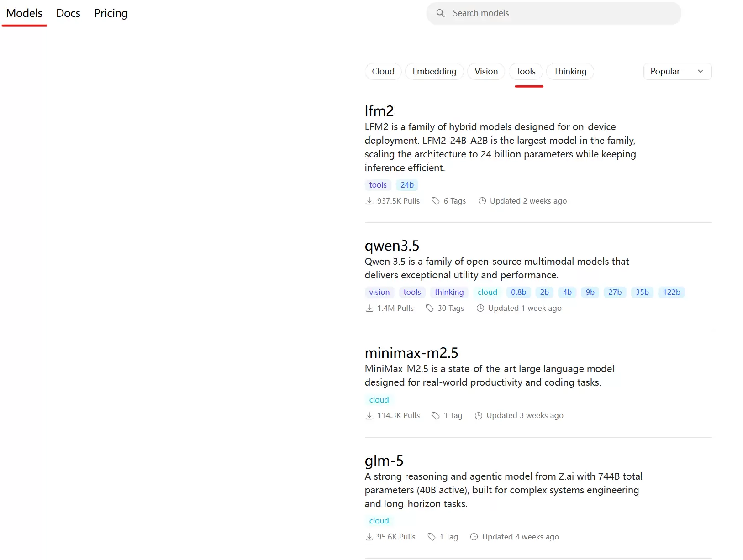The height and width of the screenshot is (560, 743).
Task: Click the download icon beside 1.4M Pulls
Action: (x=369, y=309)
